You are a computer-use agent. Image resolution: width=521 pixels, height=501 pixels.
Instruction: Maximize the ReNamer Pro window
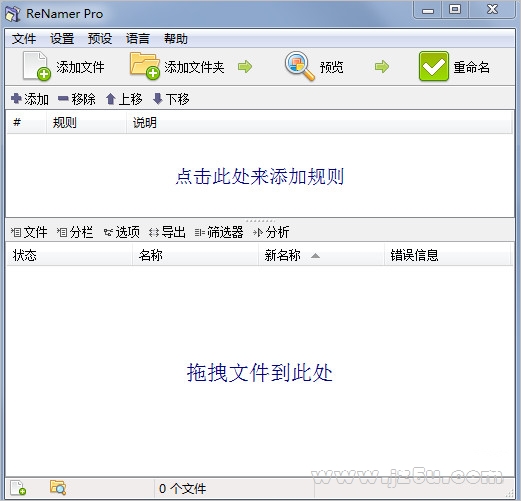(455, 9)
